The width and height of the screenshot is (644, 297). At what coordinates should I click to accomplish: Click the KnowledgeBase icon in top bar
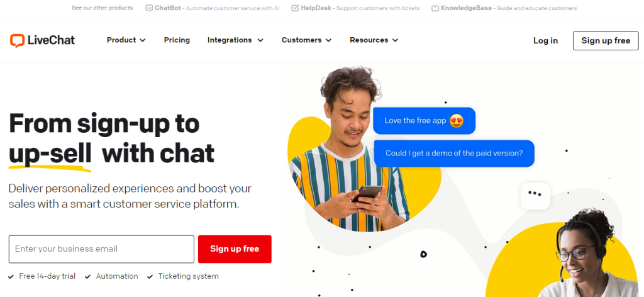pos(435,8)
